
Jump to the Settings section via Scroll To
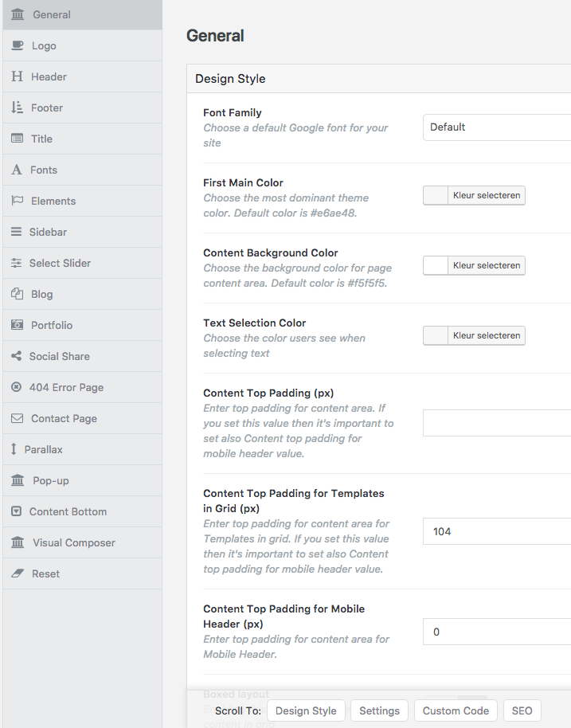379,710
